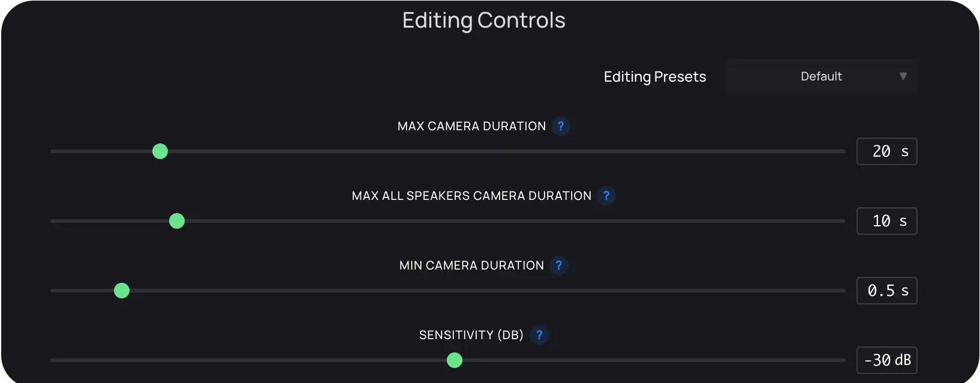Click the -30 dB input field
This screenshot has width=980, height=383.
(x=886, y=360)
